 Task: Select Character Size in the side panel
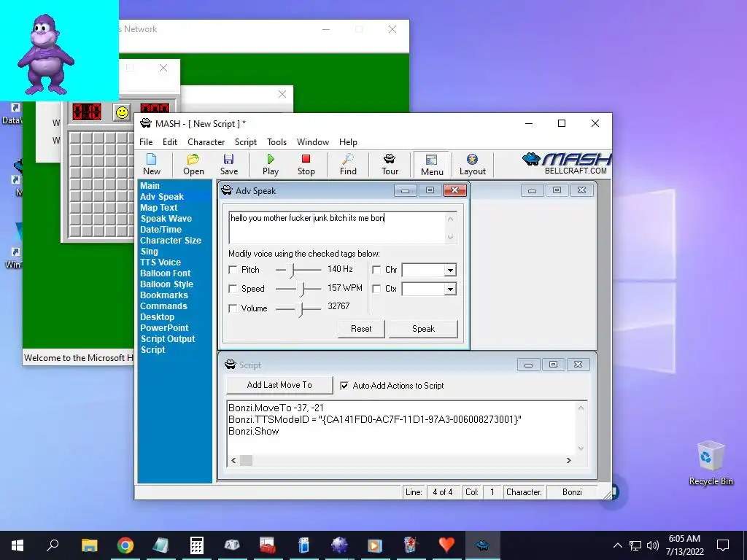click(171, 241)
